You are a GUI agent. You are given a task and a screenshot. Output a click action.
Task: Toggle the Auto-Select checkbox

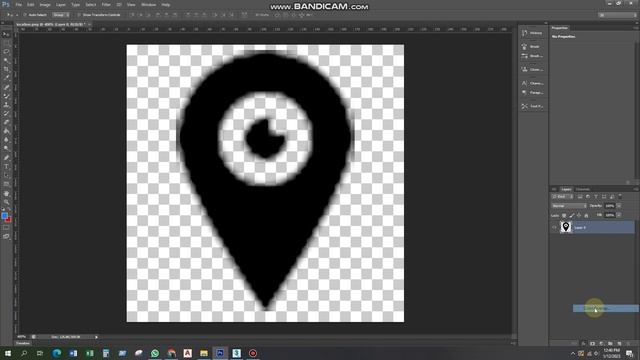tap(25, 15)
